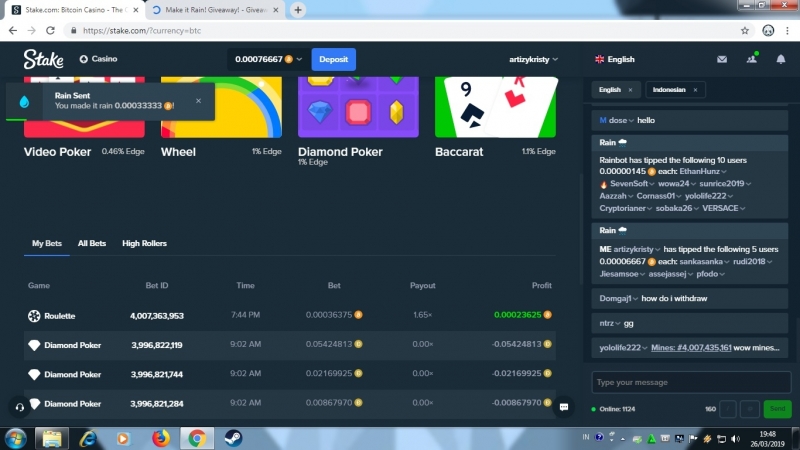Image resolution: width=800 pixels, height=450 pixels.
Task: Remove the Indonesian chat room tag
Action: (x=695, y=90)
